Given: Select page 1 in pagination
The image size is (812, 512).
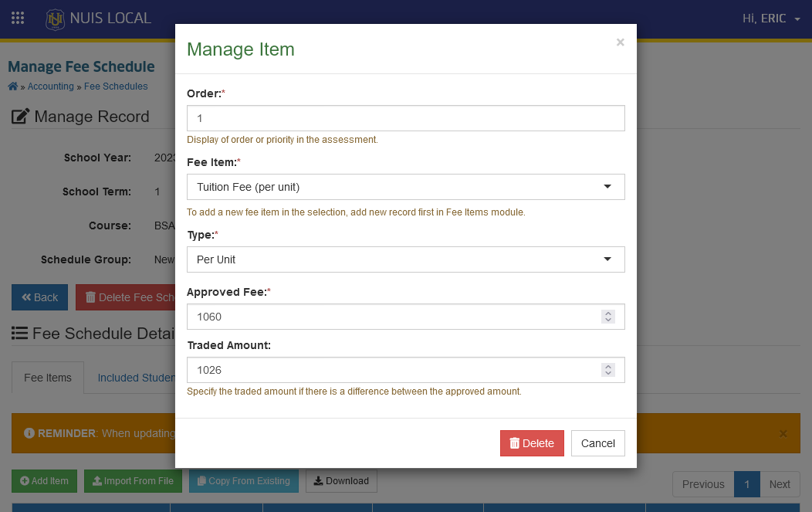Looking at the screenshot, I should [x=746, y=484].
